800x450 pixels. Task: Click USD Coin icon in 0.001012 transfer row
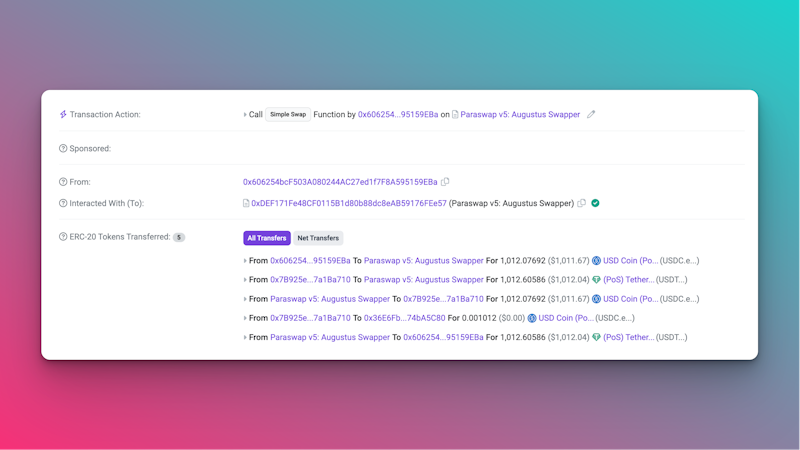pyautogui.click(x=532, y=318)
